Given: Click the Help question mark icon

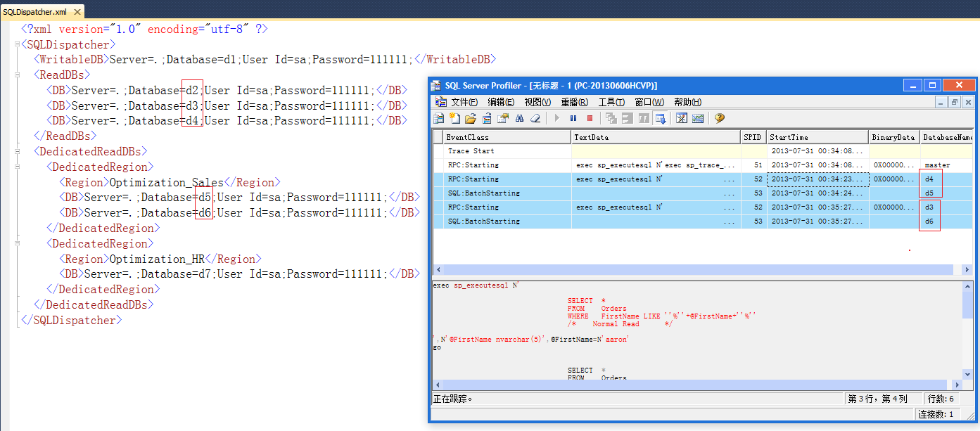Looking at the screenshot, I should click(720, 118).
